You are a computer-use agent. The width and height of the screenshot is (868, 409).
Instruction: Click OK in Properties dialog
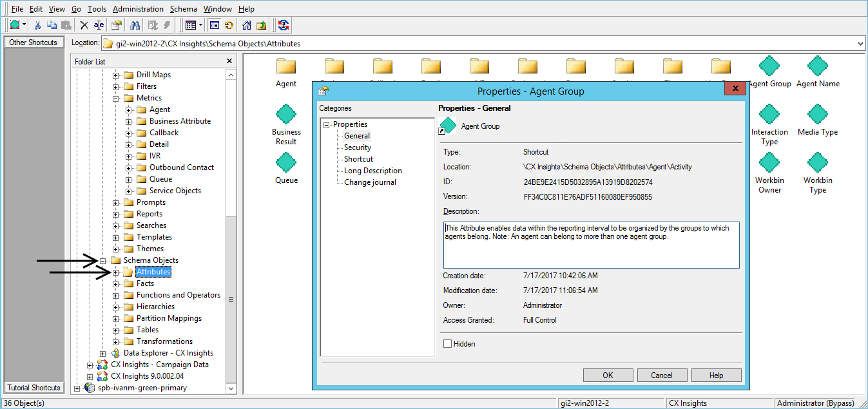click(x=608, y=376)
